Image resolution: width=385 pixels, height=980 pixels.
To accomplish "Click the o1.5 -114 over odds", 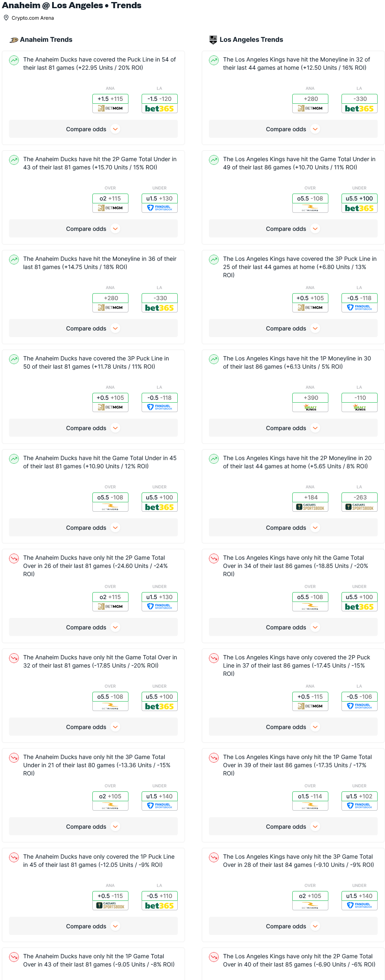I will 310,796.
